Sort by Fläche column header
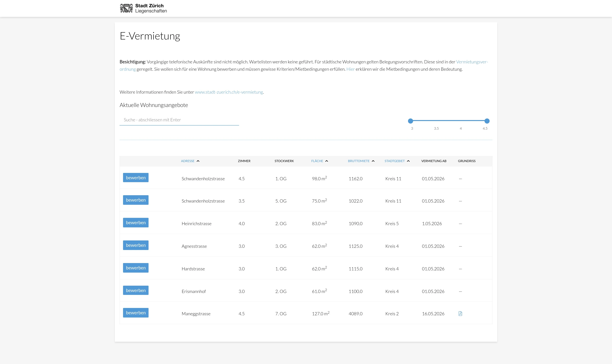The height and width of the screenshot is (364, 612). (x=317, y=161)
